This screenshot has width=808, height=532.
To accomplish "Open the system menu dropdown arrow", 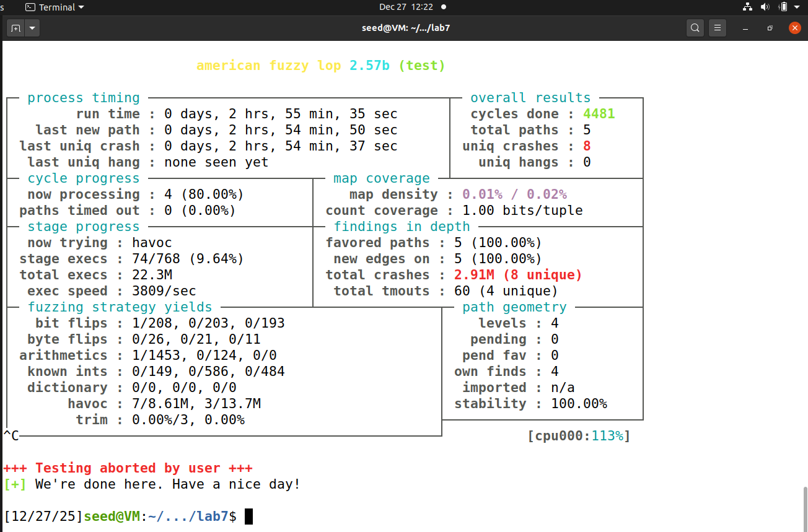I will (x=797, y=7).
